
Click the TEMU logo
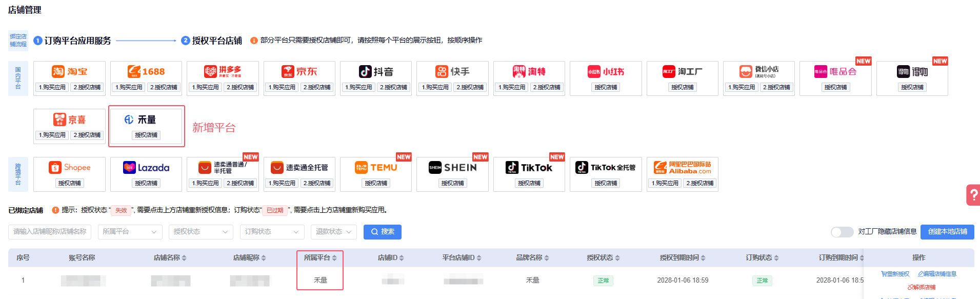(376, 168)
